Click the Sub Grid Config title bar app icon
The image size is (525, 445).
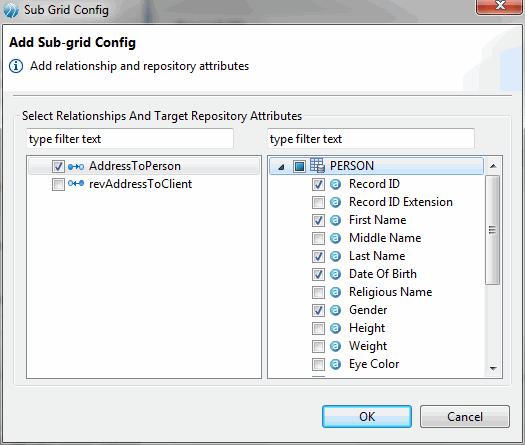tap(11, 10)
